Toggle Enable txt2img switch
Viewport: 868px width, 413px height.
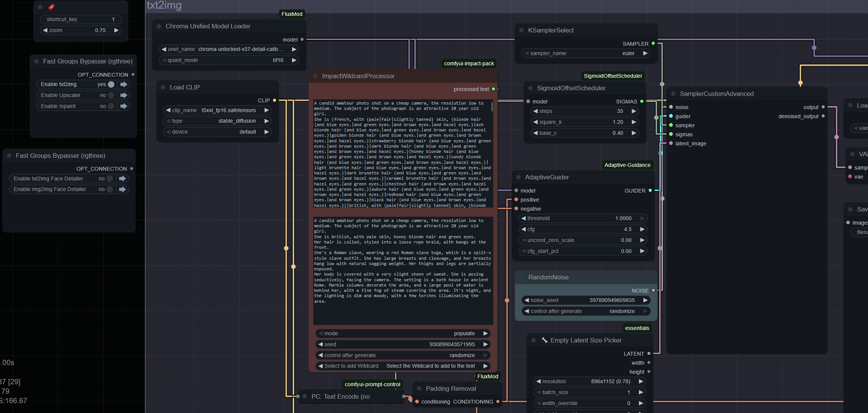[x=111, y=84]
